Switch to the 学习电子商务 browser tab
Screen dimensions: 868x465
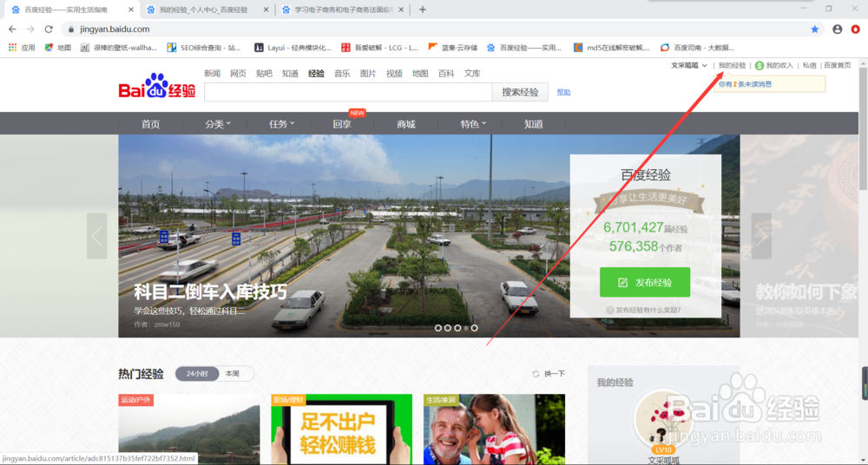(x=343, y=10)
